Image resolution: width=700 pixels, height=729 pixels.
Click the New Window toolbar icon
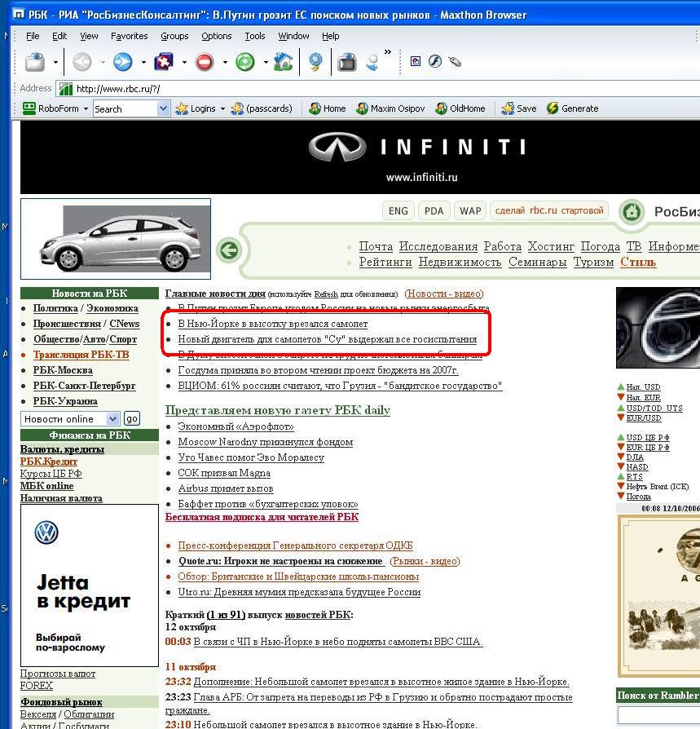[35, 62]
